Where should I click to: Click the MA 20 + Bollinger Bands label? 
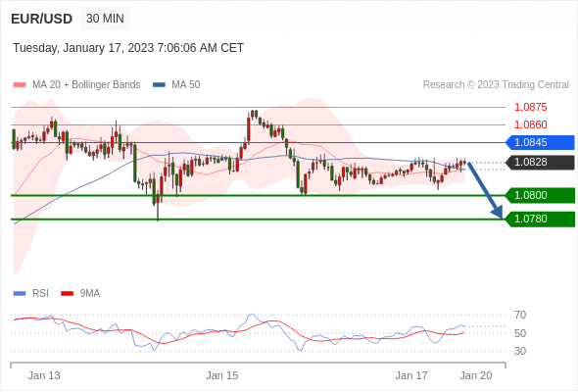86,85
